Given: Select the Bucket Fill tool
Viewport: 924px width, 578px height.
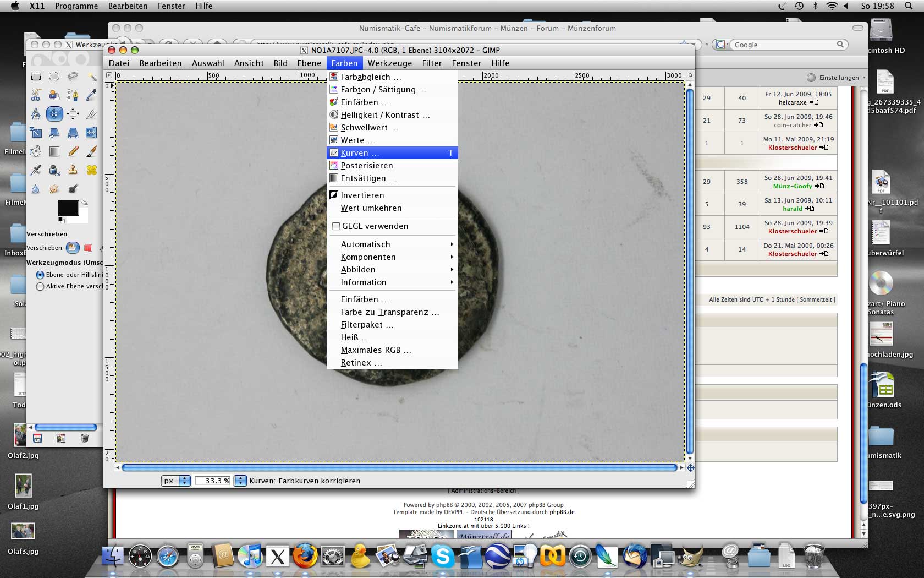Looking at the screenshot, I should pyautogui.click(x=36, y=151).
